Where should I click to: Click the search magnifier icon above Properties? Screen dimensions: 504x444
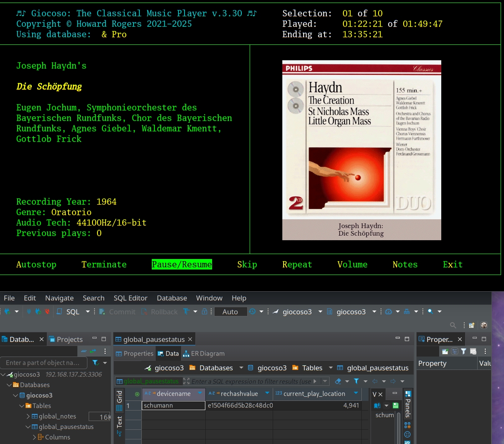(453, 325)
